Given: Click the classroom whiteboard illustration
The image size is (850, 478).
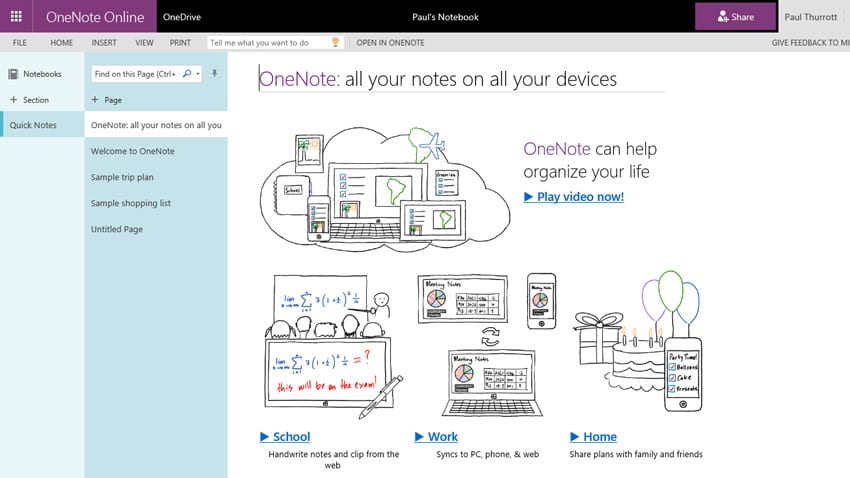Looking at the screenshot, I should (x=333, y=347).
